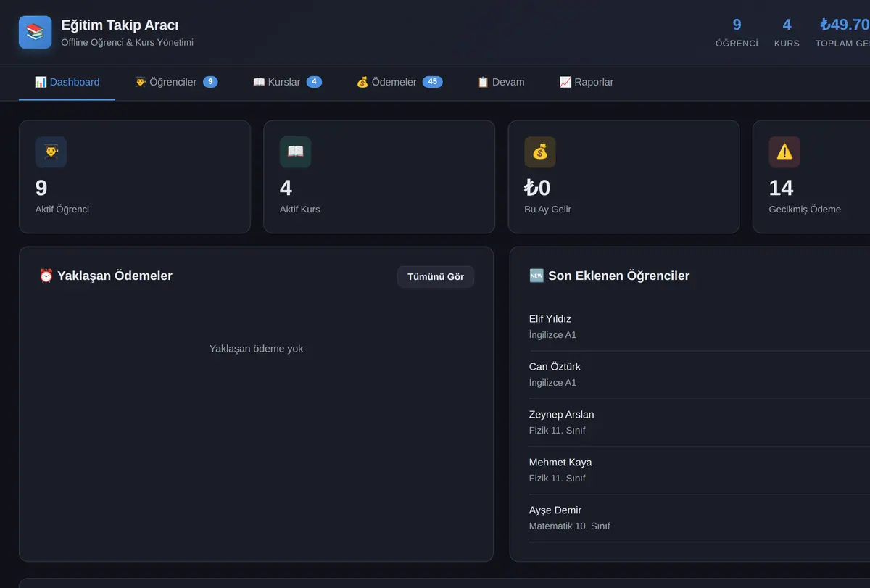Click the Ödemeler count badge 45
The height and width of the screenshot is (588, 870).
pos(432,82)
